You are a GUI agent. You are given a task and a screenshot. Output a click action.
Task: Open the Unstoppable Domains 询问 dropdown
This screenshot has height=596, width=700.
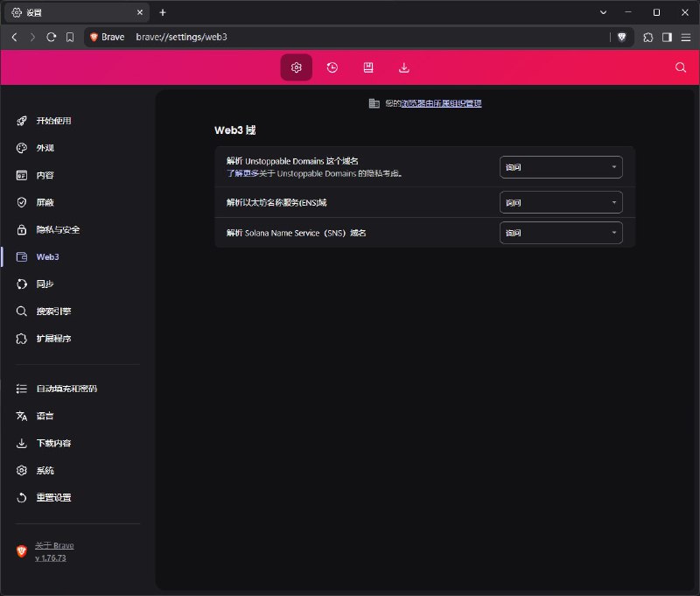pos(561,166)
